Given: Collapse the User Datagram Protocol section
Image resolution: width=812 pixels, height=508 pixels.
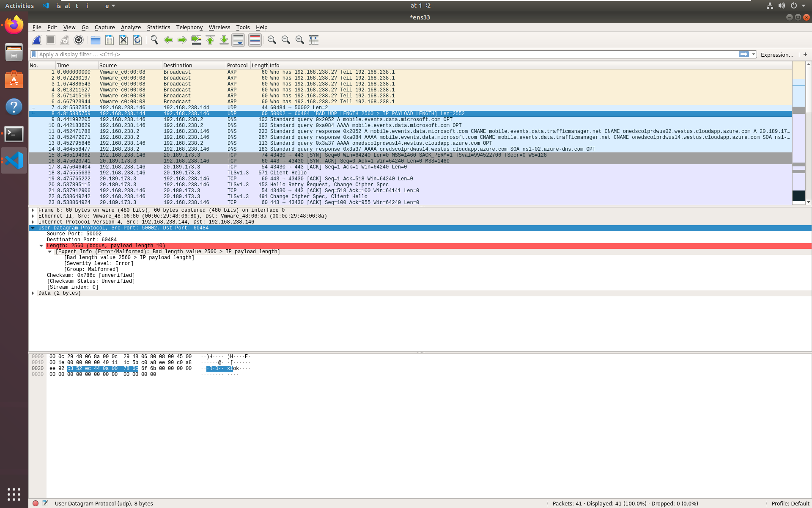Looking at the screenshot, I should click(33, 228).
